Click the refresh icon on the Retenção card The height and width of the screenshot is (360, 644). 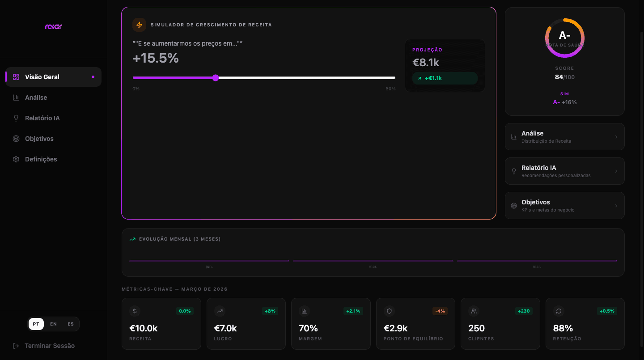(558, 311)
